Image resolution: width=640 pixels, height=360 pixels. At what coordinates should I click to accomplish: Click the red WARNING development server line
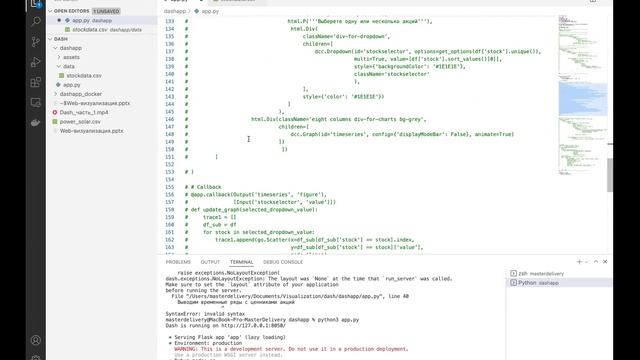pyautogui.click(x=291, y=349)
